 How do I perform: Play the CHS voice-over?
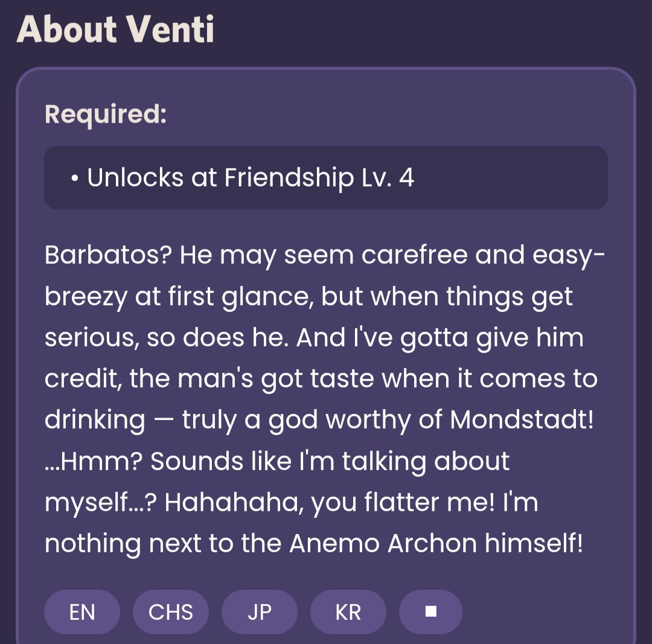[171, 612]
